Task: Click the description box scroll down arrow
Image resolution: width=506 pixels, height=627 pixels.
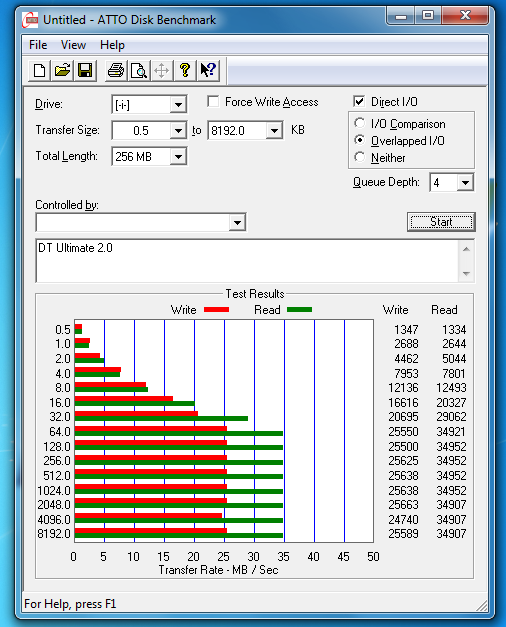Action: [466, 274]
